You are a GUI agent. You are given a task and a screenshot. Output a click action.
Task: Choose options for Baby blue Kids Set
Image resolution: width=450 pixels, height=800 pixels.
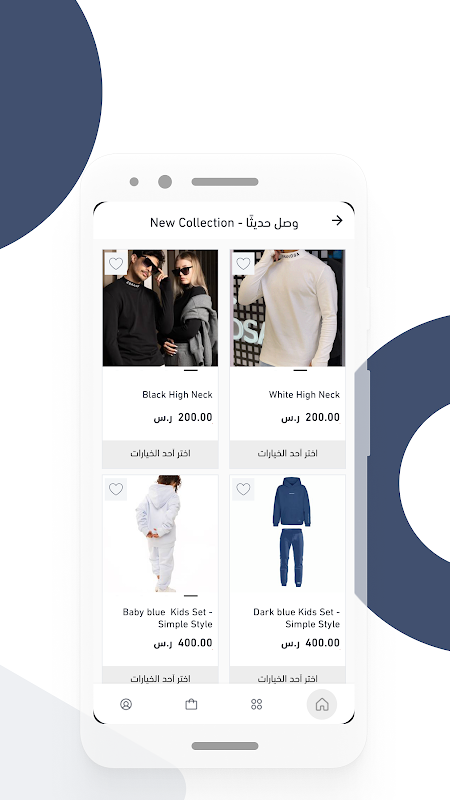(160, 675)
